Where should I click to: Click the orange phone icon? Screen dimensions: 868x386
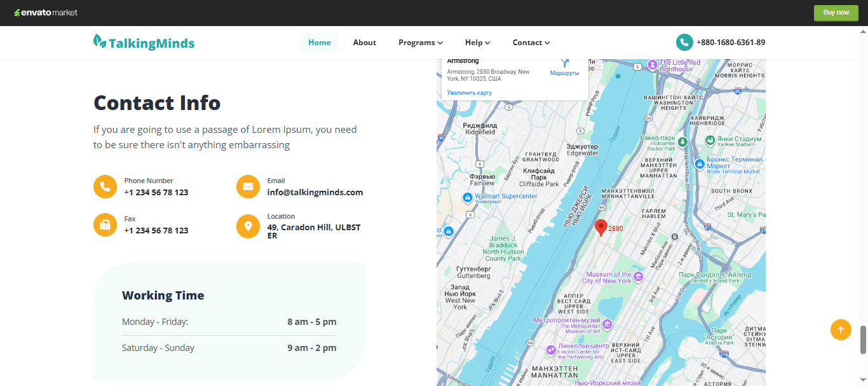[x=105, y=186]
